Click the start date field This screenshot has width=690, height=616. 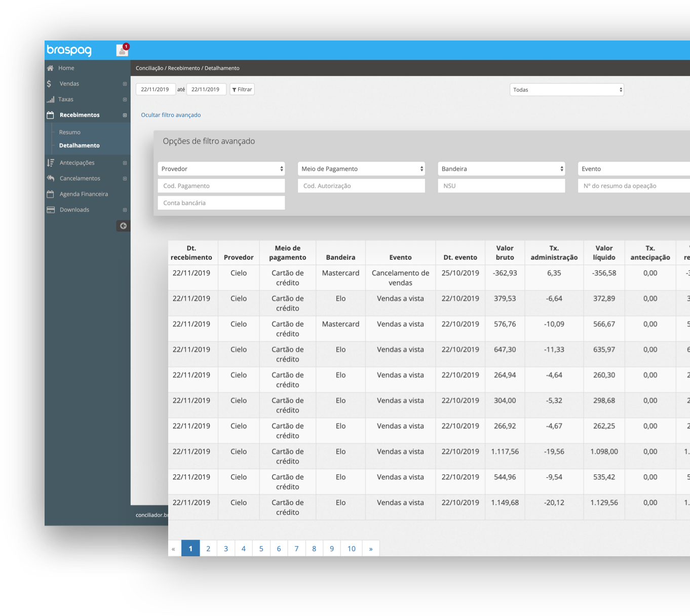tap(156, 90)
